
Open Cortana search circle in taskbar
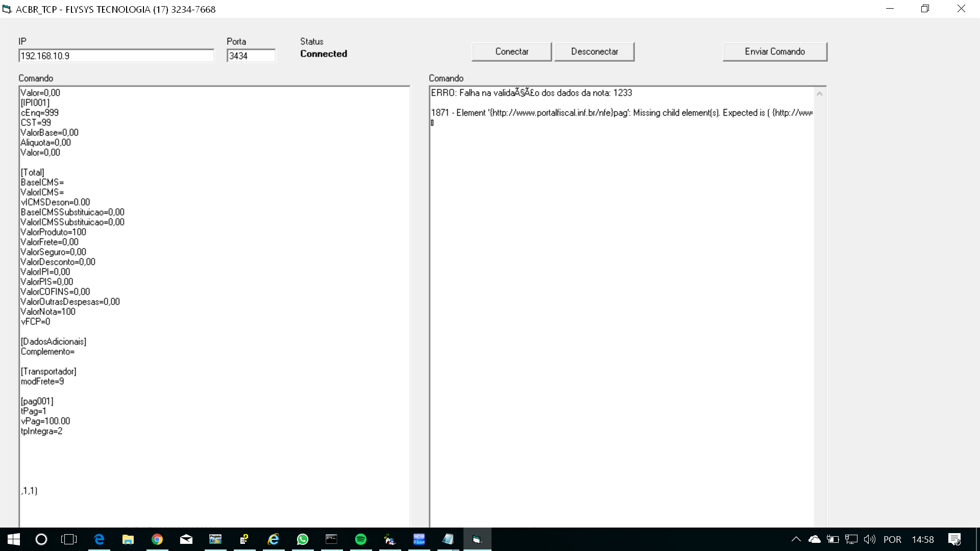[x=41, y=539]
